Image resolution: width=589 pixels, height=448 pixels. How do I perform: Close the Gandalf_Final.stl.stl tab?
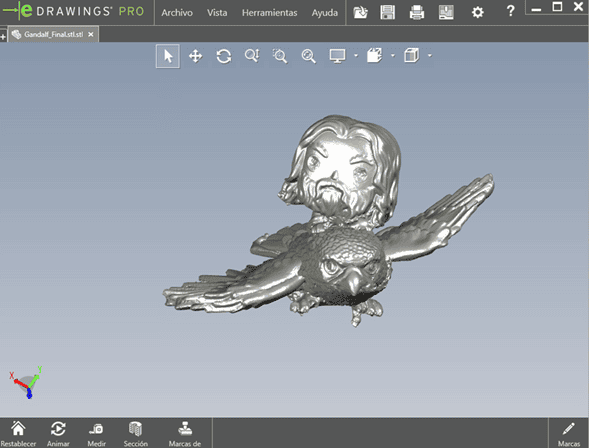pos(91,35)
